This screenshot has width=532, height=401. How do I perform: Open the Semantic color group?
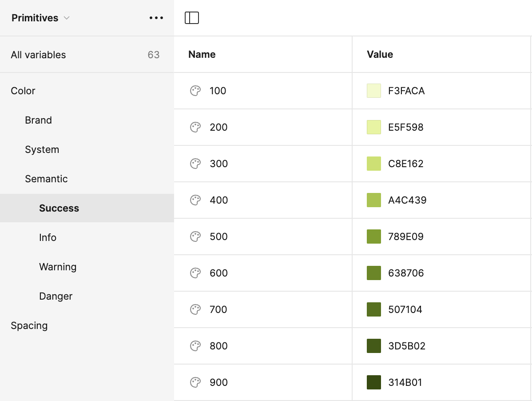(x=46, y=179)
